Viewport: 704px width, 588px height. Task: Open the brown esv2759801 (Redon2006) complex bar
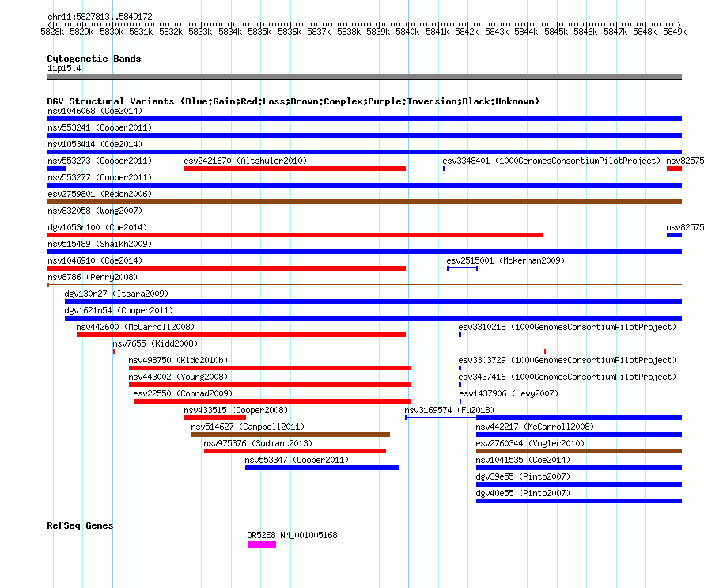tap(364, 202)
